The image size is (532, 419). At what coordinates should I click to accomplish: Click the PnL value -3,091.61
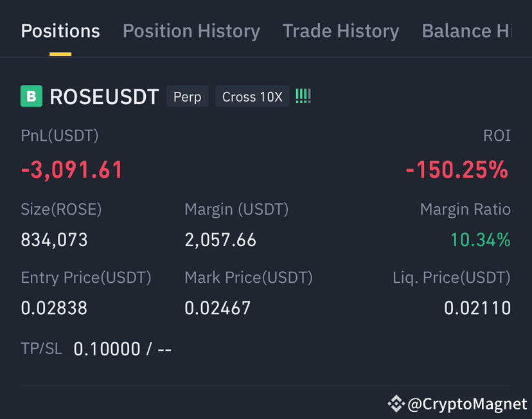[x=71, y=170]
